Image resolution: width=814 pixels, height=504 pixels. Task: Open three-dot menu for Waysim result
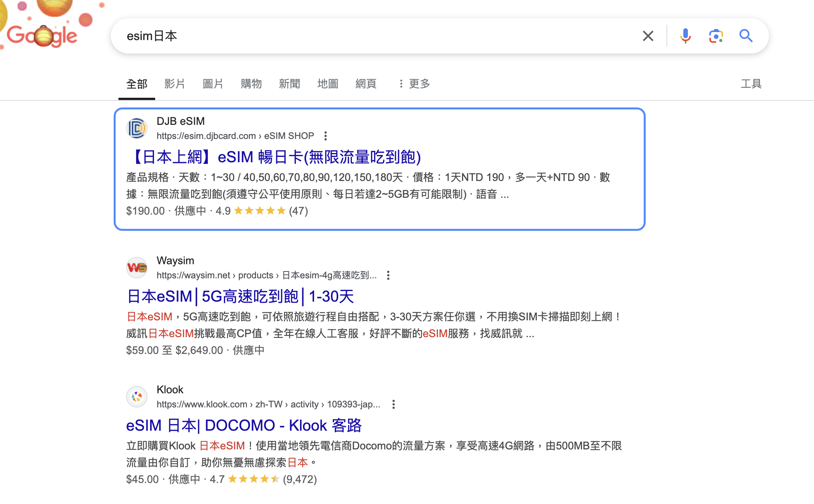click(388, 275)
